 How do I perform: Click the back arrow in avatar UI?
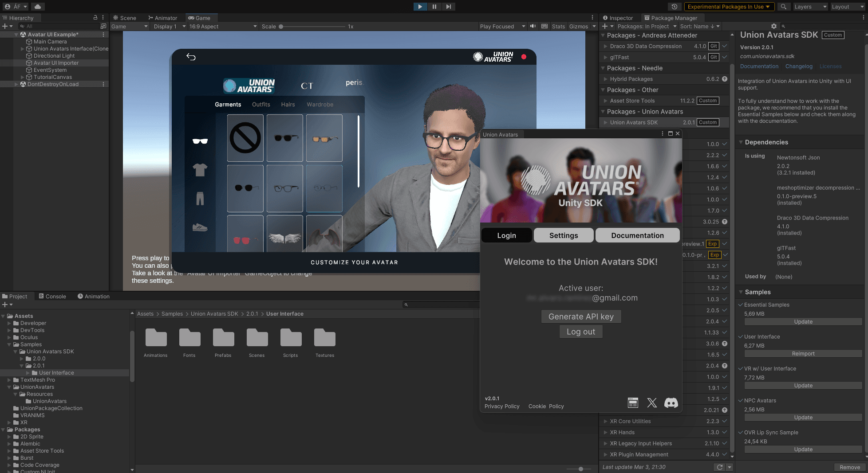(191, 57)
